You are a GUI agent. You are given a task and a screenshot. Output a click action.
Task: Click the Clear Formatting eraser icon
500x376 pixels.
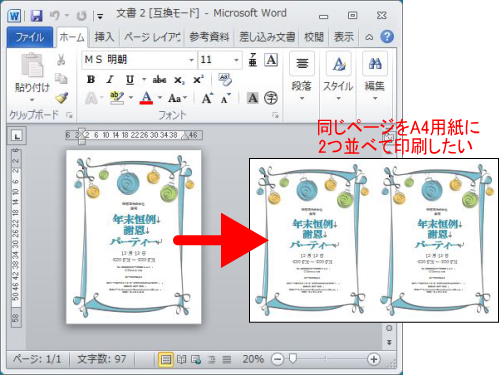225,79
